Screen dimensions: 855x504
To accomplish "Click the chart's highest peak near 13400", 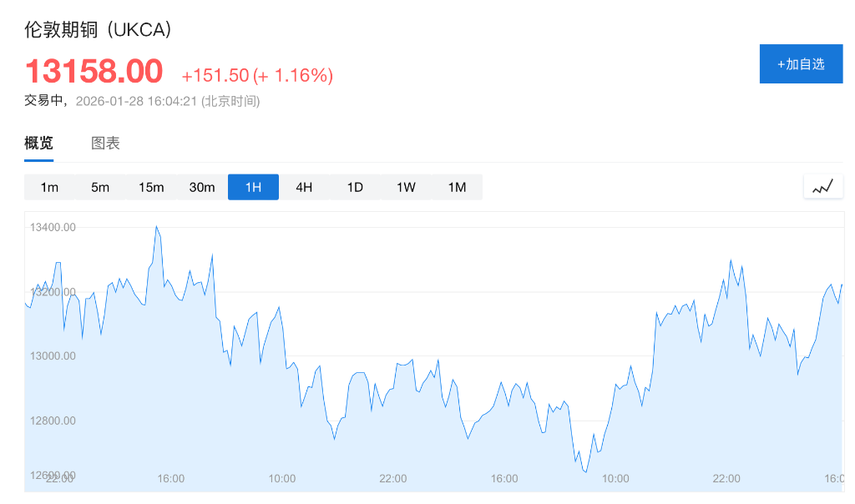I will 156,227.
